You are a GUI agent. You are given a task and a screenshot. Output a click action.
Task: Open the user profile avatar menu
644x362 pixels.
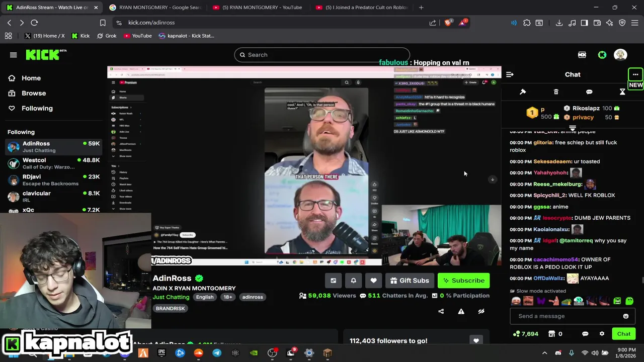(x=620, y=55)
